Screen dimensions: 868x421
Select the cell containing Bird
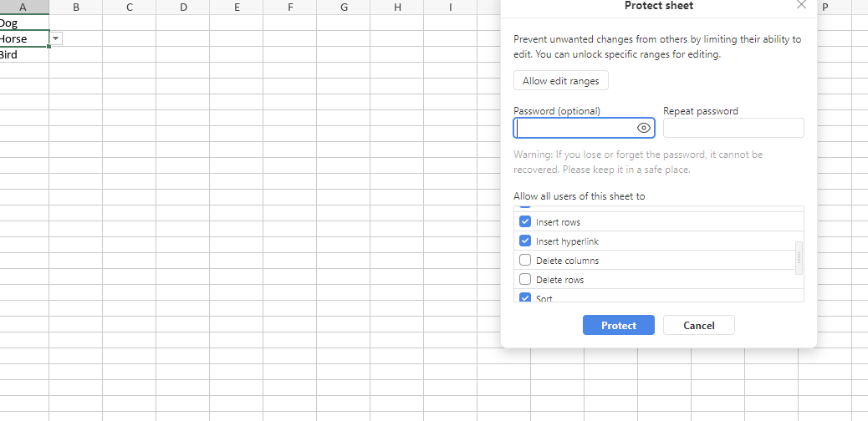pyautogui.click(x=23, y=55)
